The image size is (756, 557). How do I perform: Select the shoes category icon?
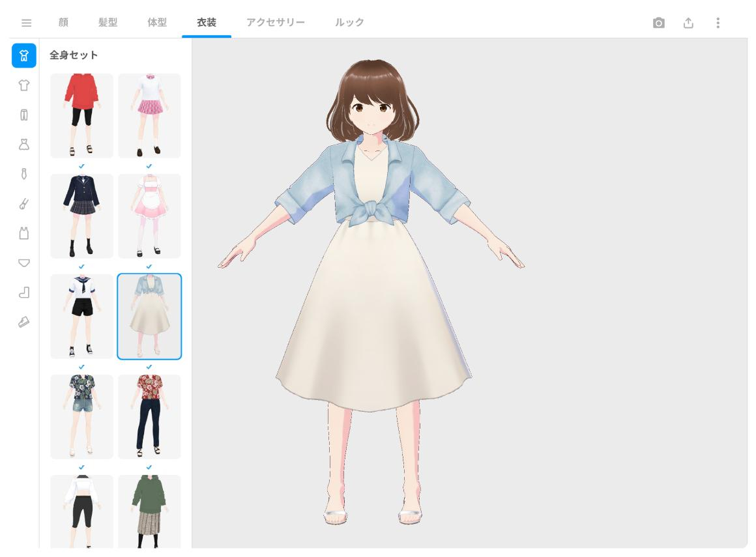click(24, 322)
